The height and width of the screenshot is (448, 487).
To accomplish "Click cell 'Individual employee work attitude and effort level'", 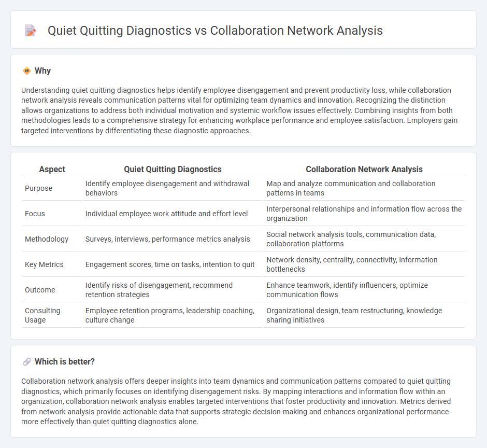I will (x=173, y=214).
